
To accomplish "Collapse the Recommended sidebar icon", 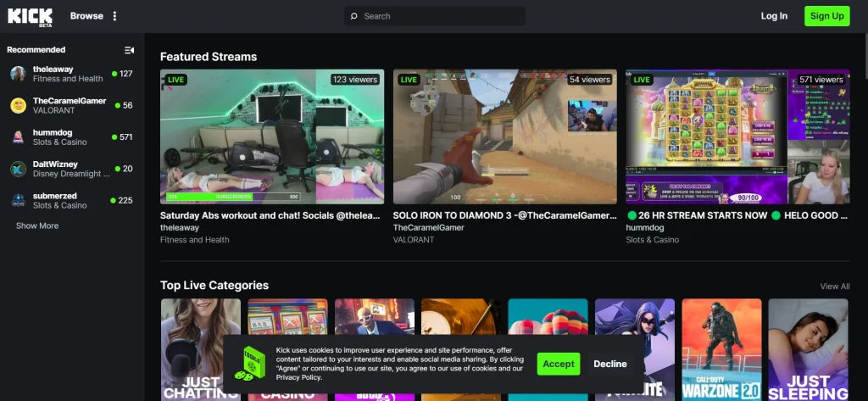I will coord(129,50).
